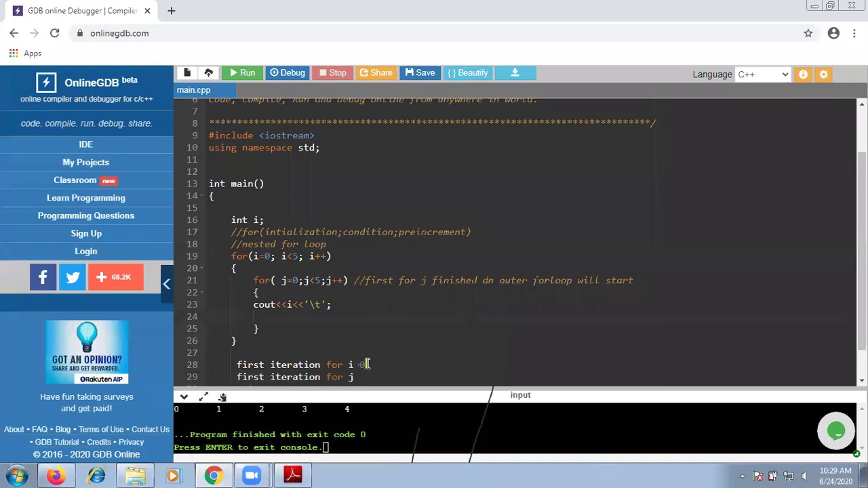Click the red Stop button
The image size is (868, 488).
[333, 73]
